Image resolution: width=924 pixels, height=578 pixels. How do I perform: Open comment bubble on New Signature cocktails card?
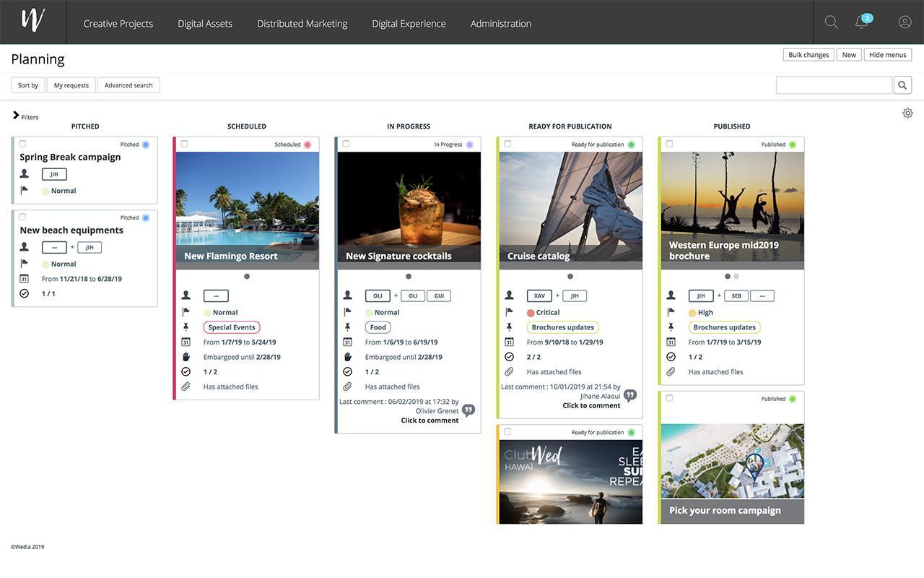click(468, 410)
